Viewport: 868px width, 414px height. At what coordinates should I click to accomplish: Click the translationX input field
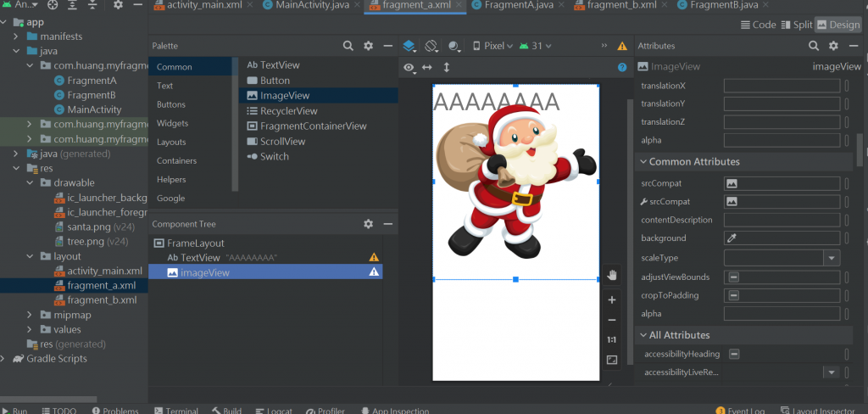(x=782, y=86)
